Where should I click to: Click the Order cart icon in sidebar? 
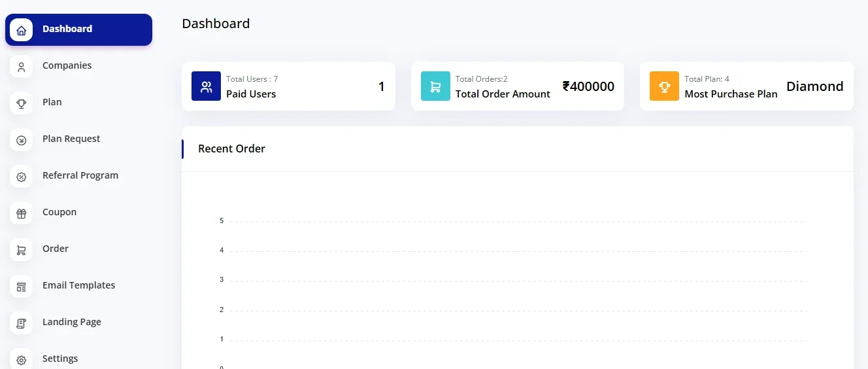click(22, 250)
